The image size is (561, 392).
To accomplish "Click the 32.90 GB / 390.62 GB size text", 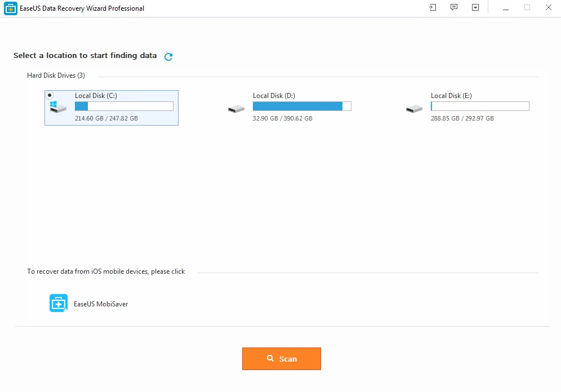I will [x=282, y=119].
